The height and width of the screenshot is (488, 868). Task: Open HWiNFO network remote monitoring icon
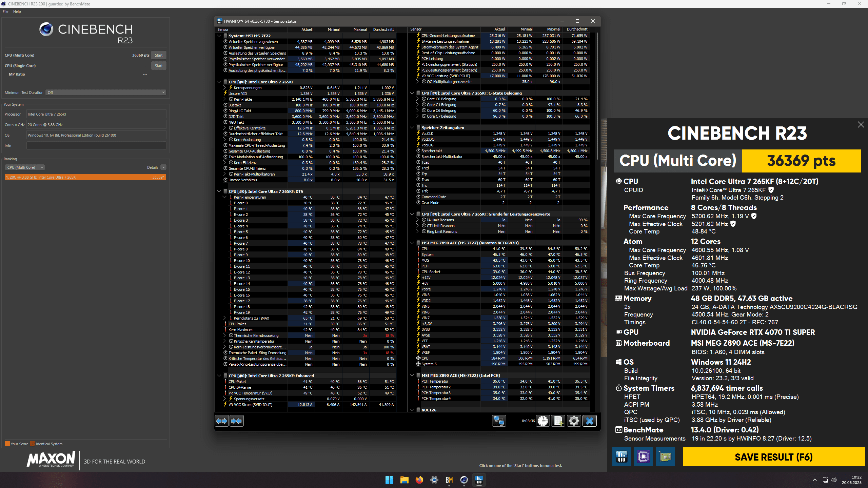[x=499, y=421]
